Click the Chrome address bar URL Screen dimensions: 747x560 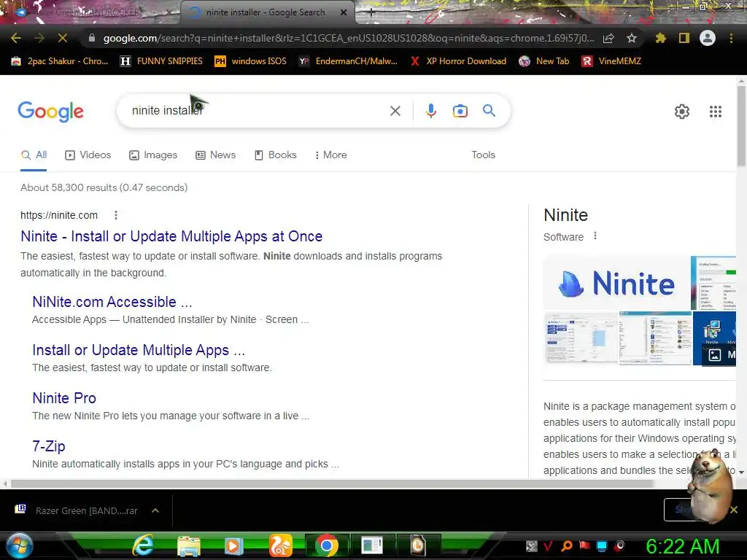click(x=349, y=38)
